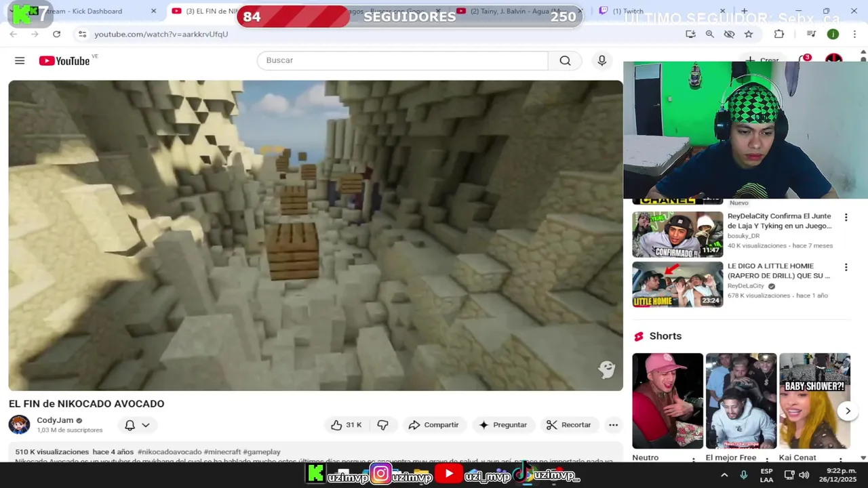The height and width of the screenshot is (488, 868).
Task: Click inside the Buscar search field
Action: pyautogui.click(x=402, y=60)
